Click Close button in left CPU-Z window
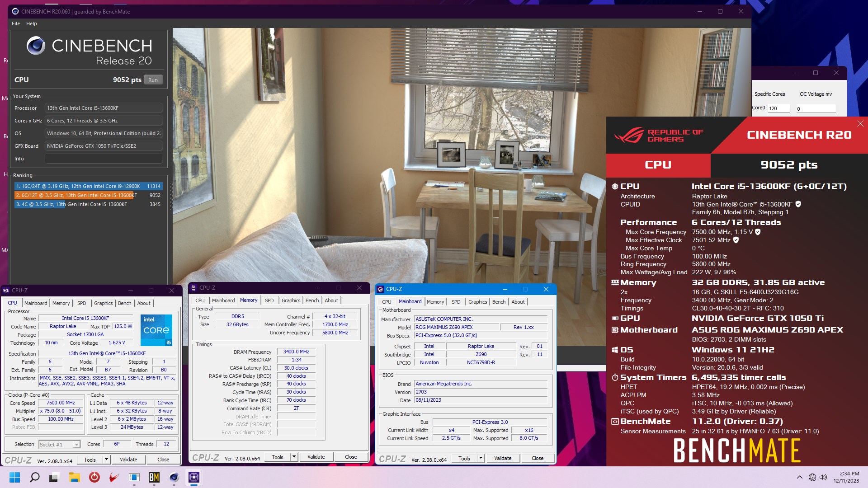 pos(163,460)
